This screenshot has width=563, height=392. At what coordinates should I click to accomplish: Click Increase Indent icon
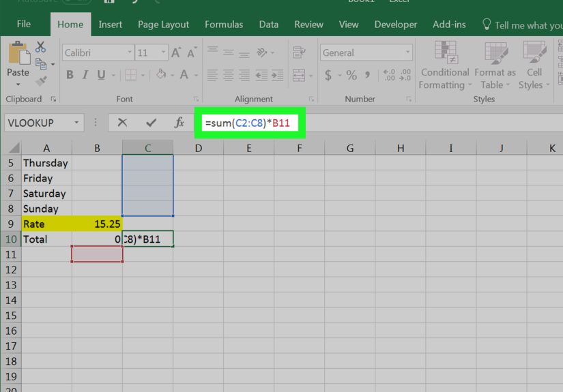(x=278, y=75)
